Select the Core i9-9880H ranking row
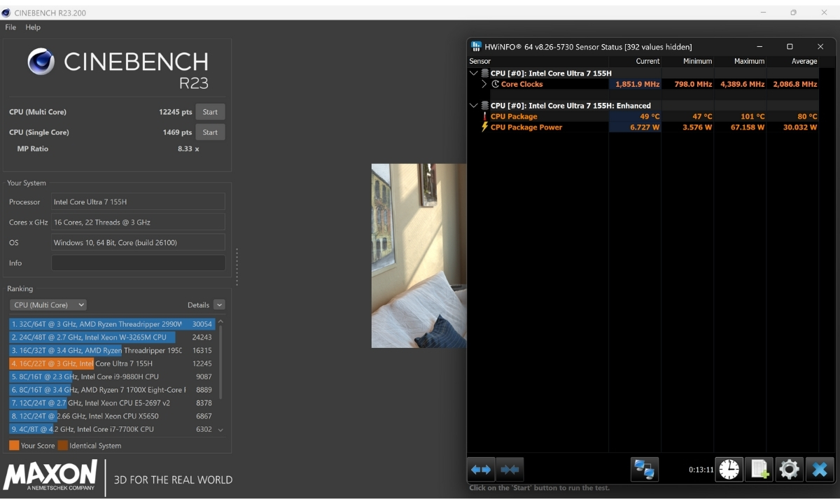Screen dimensions: 840x504 coord(111,377)
